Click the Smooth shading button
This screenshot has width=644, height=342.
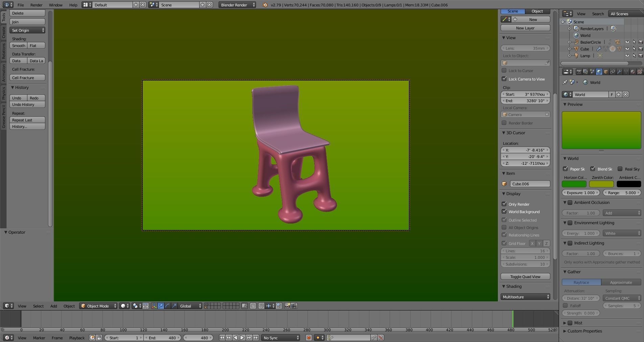18,45
